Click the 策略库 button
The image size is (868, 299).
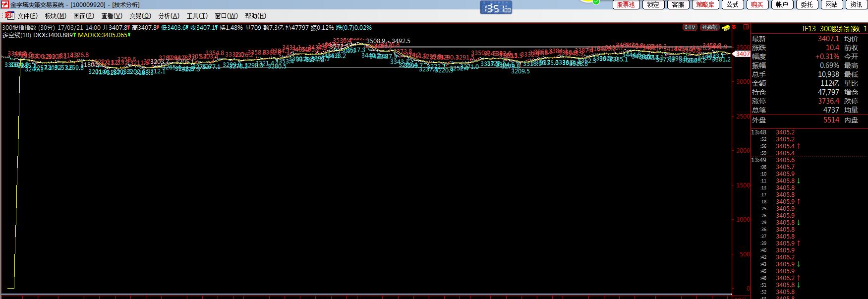[x=705, y=4]
